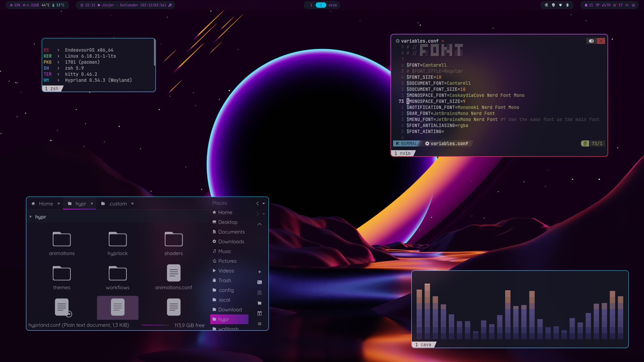The image size is (644, 362).
Task: Click the up chevron in file manager
Action: (x=259, y=224)
